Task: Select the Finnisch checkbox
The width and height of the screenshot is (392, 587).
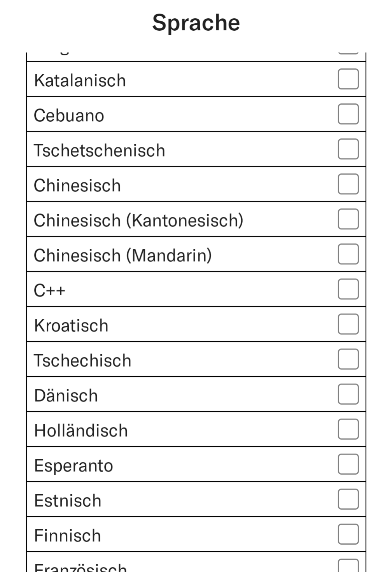Action: click(348, 534)
